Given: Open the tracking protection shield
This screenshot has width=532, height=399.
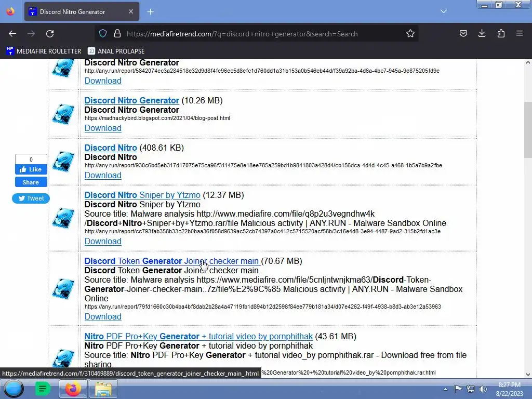Looking at the screenshot, I should [x=103, y=34].
